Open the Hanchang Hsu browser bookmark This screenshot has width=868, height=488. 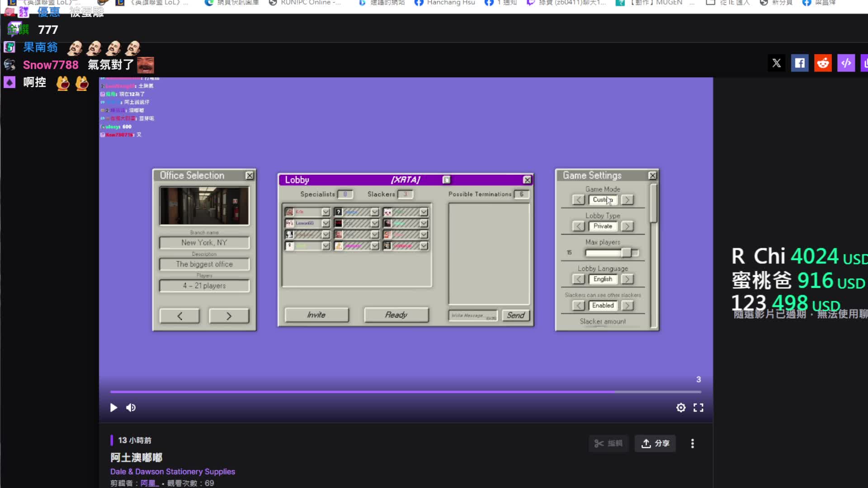coord(445,3)
